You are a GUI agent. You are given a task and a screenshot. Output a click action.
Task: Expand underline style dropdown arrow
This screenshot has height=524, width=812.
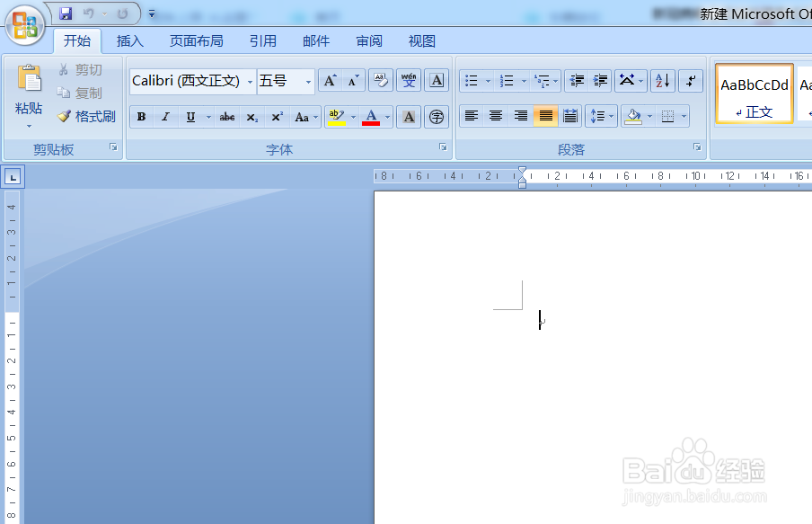point(208,117)
